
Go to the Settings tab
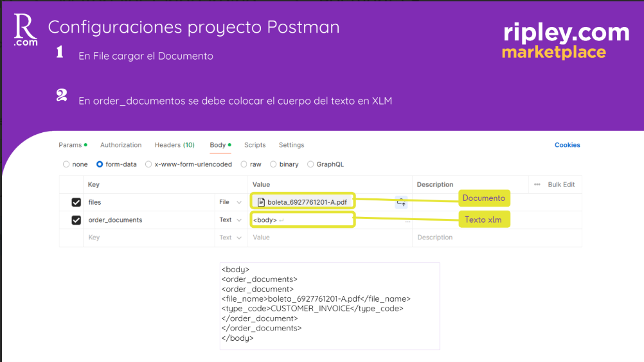click(x=291, y=144)
